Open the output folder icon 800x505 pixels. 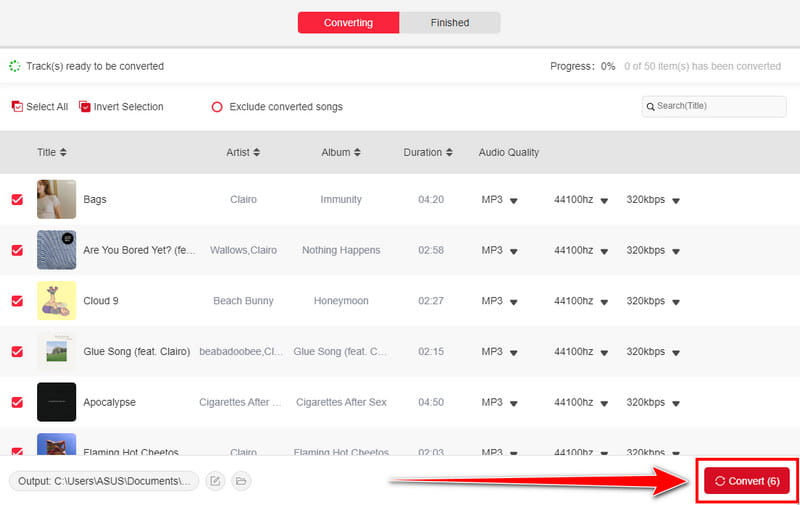241,481
